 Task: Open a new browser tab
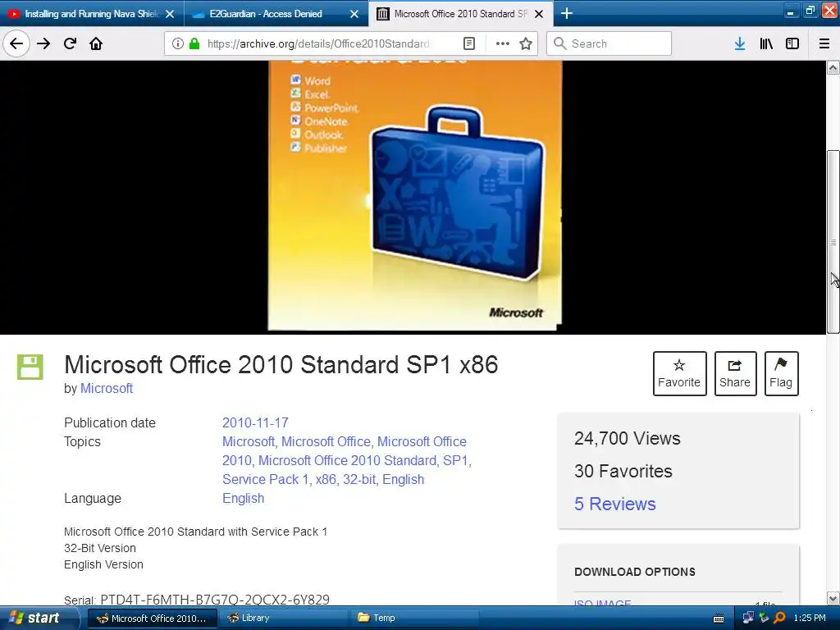click(x=566, y=13)
